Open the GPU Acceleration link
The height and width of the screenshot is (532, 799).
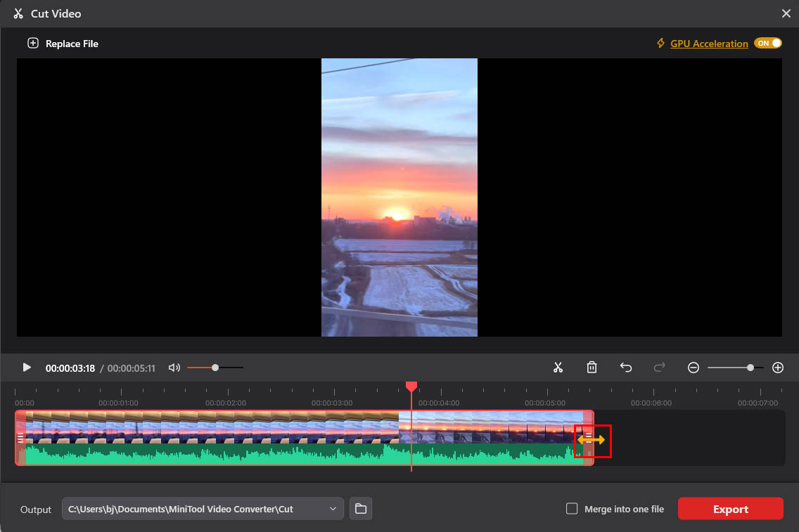point(709,44)
